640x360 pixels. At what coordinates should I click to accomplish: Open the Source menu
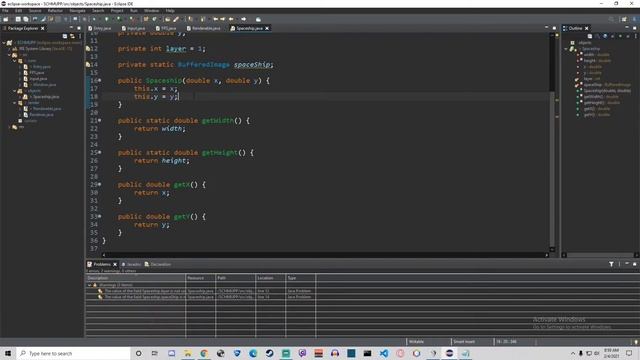(x=35, y=11)
